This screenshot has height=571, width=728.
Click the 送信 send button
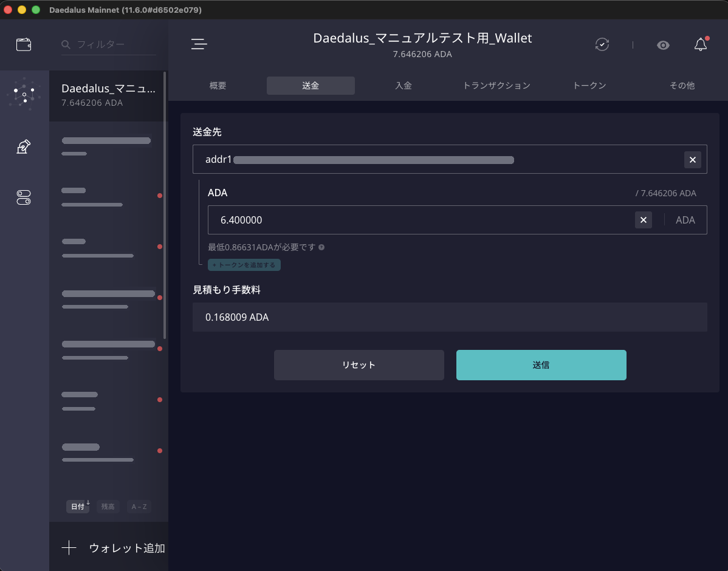pyautogui.click(x=541, y=365)
